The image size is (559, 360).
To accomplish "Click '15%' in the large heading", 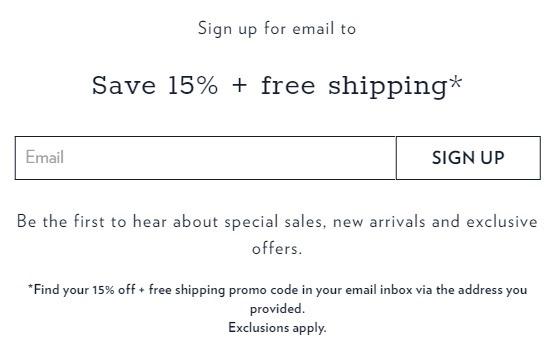I will pos(193,86).
